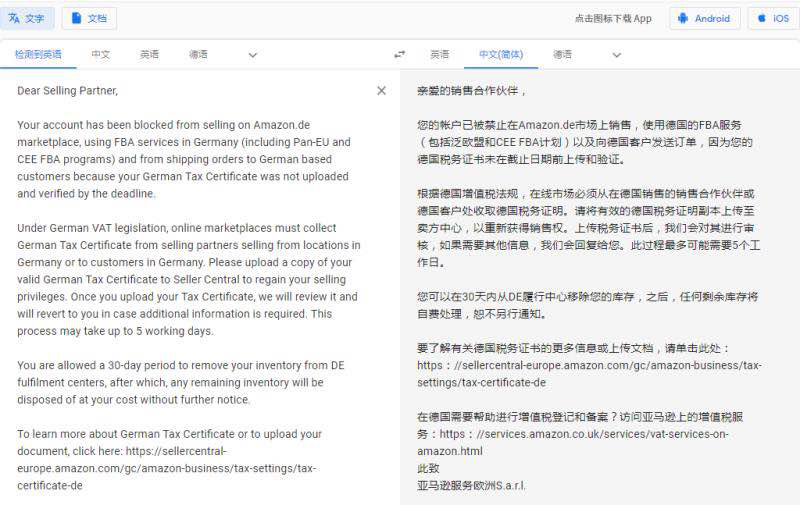This screenshot has width=800, height=505.
Task: Choose 中文(简体) as the target language
Action: tap(501, 55)
